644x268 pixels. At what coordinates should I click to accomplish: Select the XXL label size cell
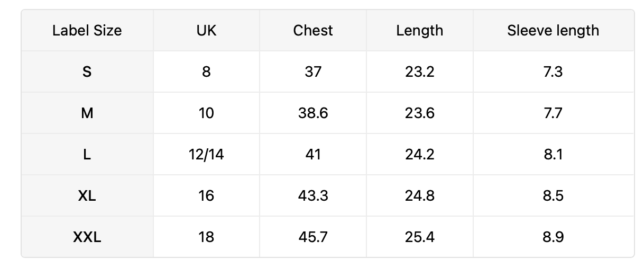87,237
